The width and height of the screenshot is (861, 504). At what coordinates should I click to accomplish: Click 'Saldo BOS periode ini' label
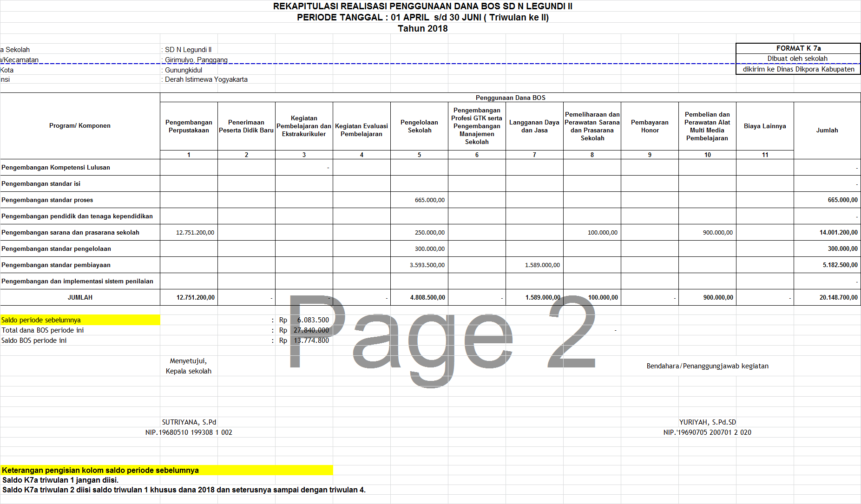click(x=34, y=340)
